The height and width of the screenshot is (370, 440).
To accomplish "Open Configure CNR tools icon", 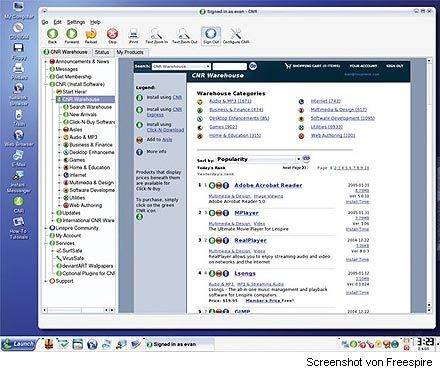I will pyautogui.click(x=236, y=34).
